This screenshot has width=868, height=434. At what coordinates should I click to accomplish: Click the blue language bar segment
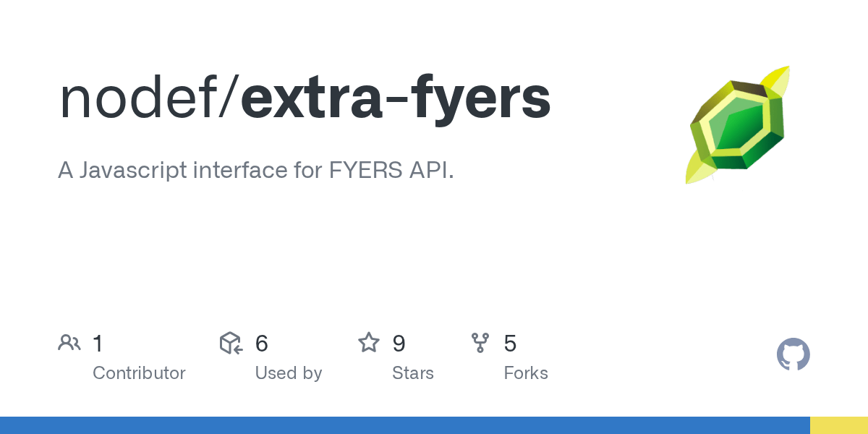coord(405,425)
